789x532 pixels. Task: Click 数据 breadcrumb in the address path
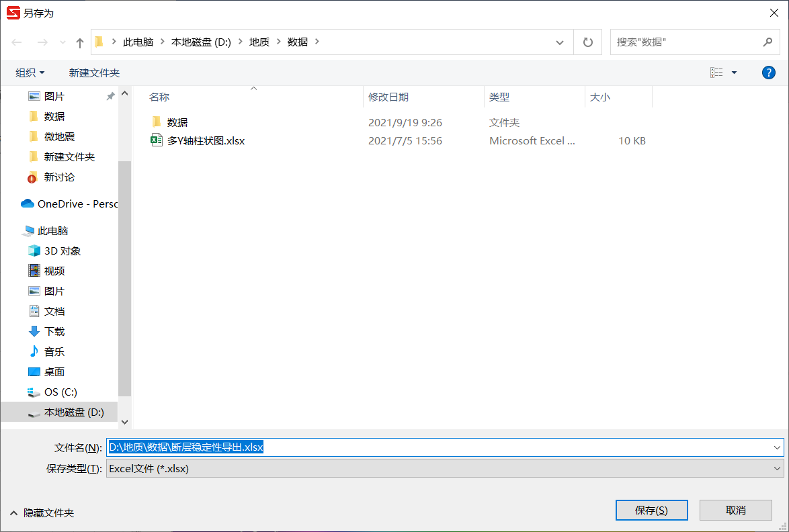tap(297, 42)
